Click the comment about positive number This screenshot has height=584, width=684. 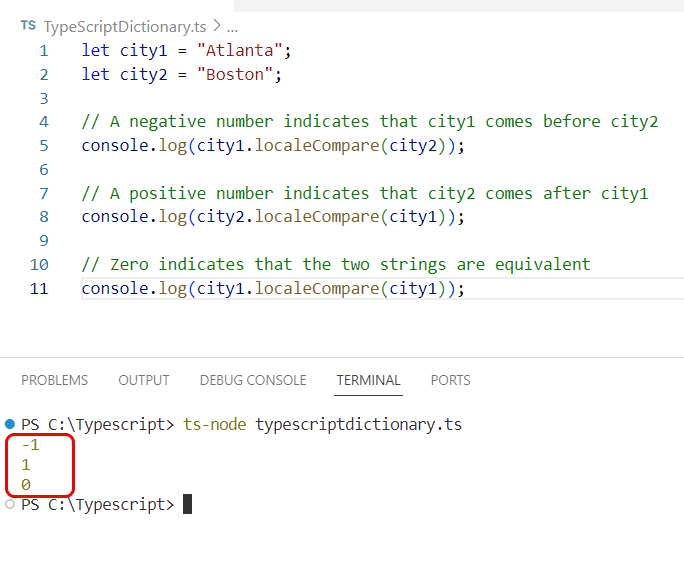click(x=365, y=194)
